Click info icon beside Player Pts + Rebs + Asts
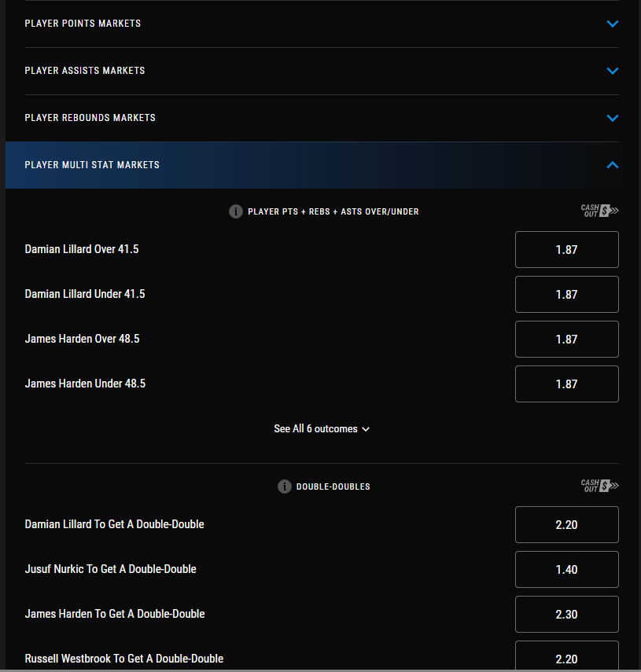The width and height of the screenshot is (641, 672). point(235,211)
